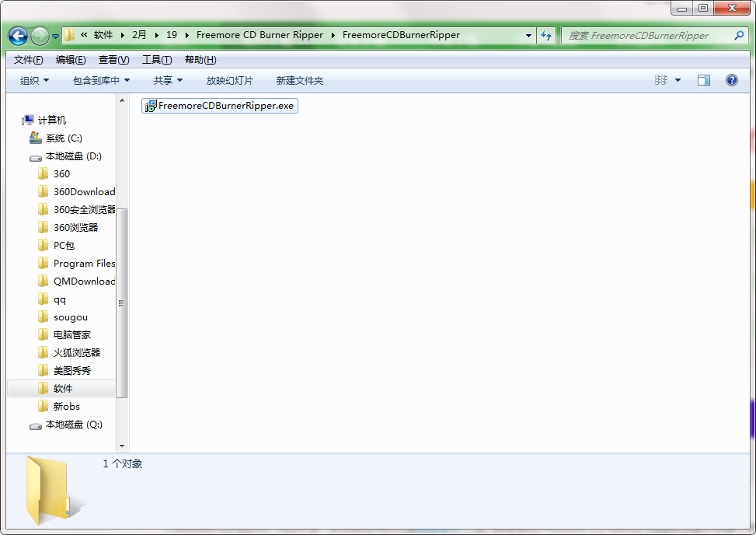Open the 360浏览器 folder
The width and height of the screenshot is (756, 535).
pos(68,227)
